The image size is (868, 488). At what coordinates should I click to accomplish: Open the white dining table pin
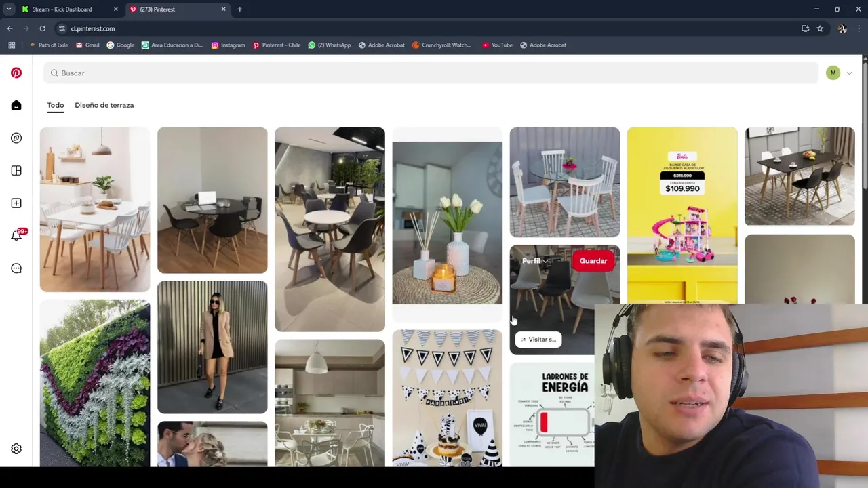coord(95,209)
